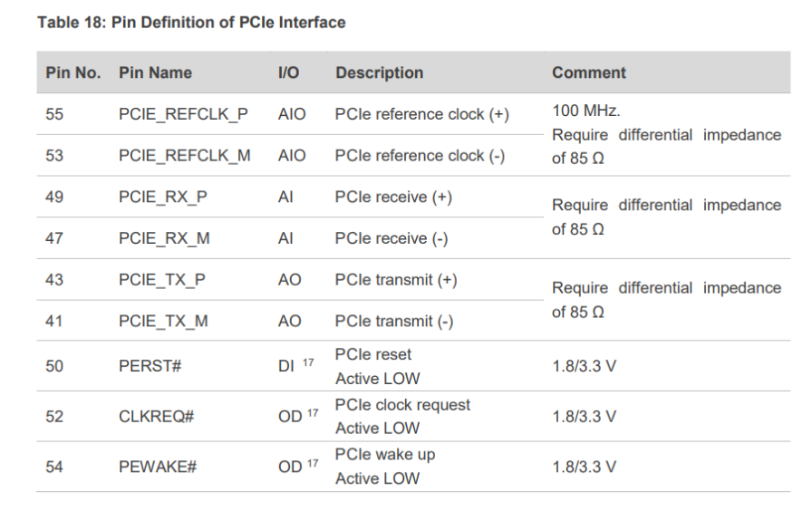Click the '100 MHz.' comment text
The width and height of the screenshot is (812, 511).
(585, 111)
